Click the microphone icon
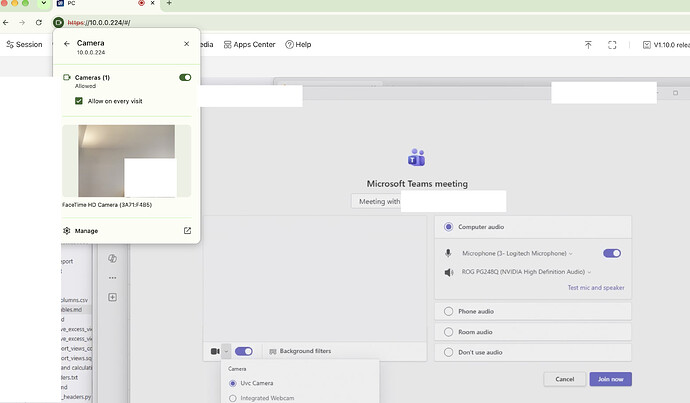 448,253
